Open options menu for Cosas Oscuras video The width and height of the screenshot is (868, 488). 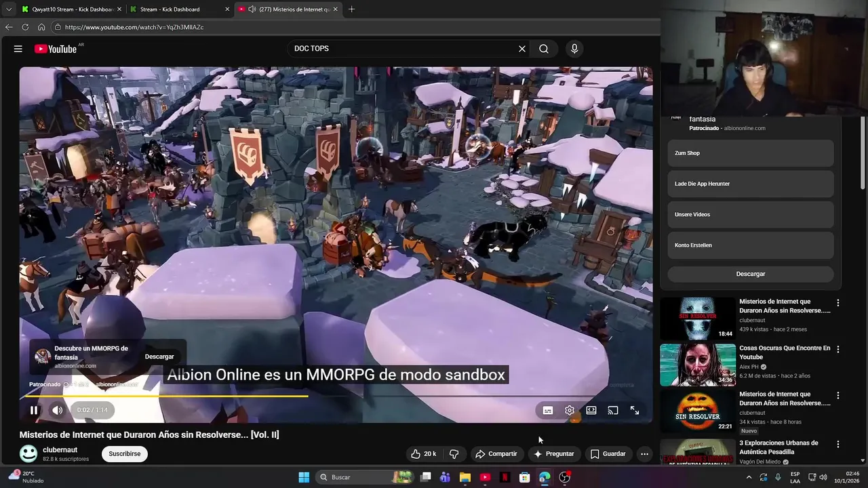tap(838, 349)
